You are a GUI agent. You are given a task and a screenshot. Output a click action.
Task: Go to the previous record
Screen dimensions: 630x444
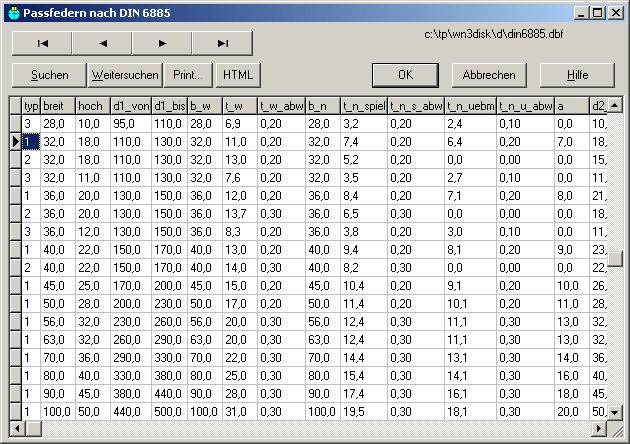102,43
